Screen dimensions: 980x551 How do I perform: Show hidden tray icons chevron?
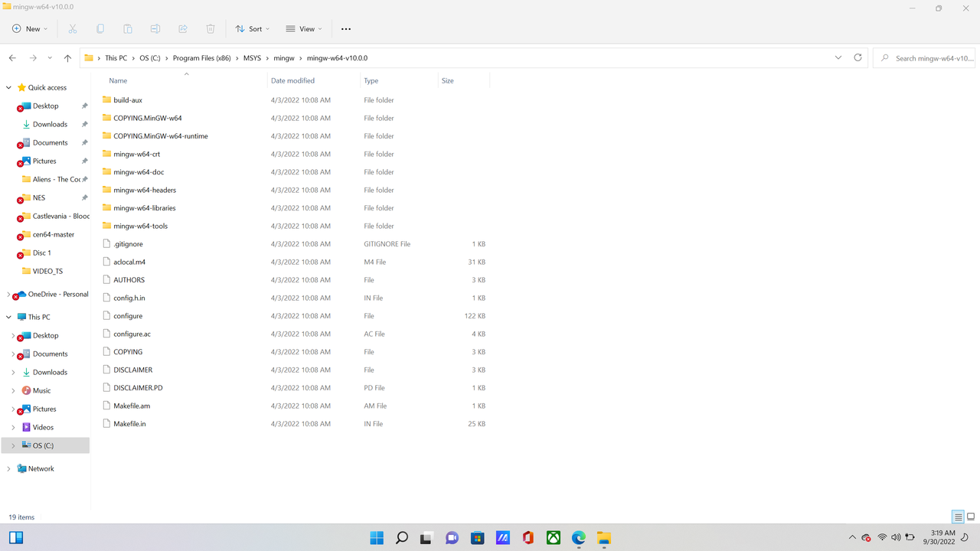852,538
